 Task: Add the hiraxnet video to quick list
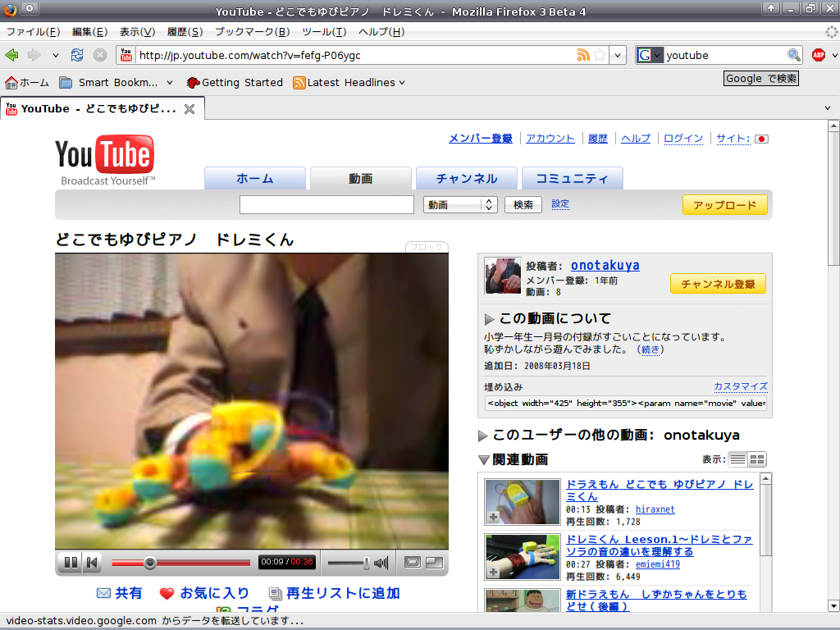(x=493, y=517)
